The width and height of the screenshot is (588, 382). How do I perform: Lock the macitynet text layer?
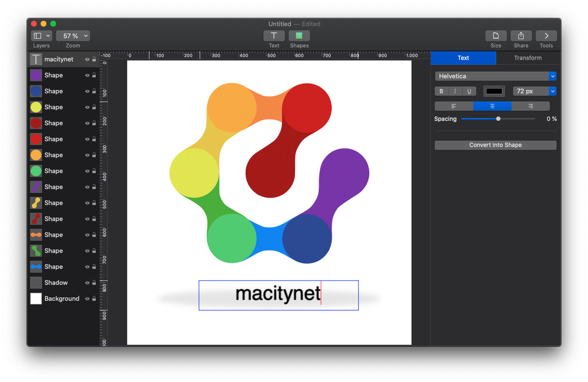coord(94,59)
